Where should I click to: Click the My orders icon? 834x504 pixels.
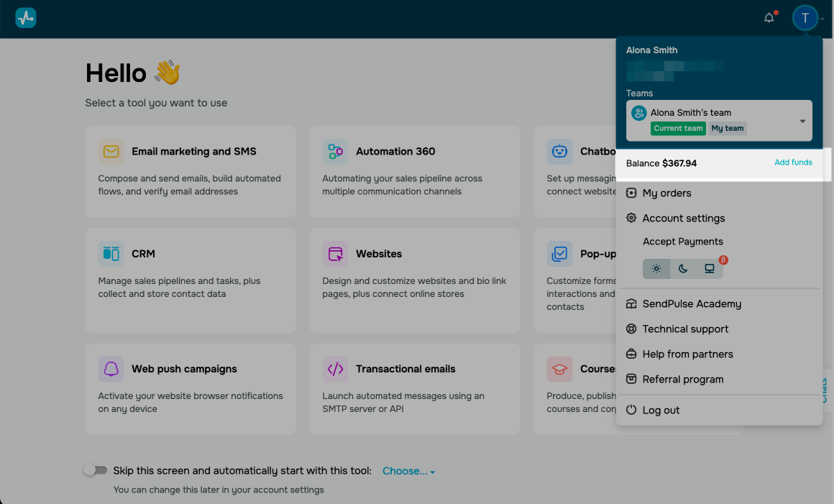[x=631, y=193]
